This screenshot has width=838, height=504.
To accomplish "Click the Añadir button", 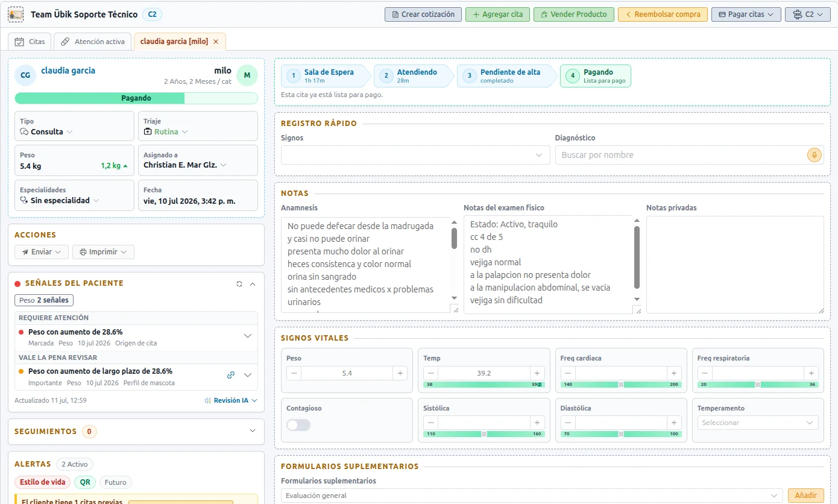I will click(805, 496).
